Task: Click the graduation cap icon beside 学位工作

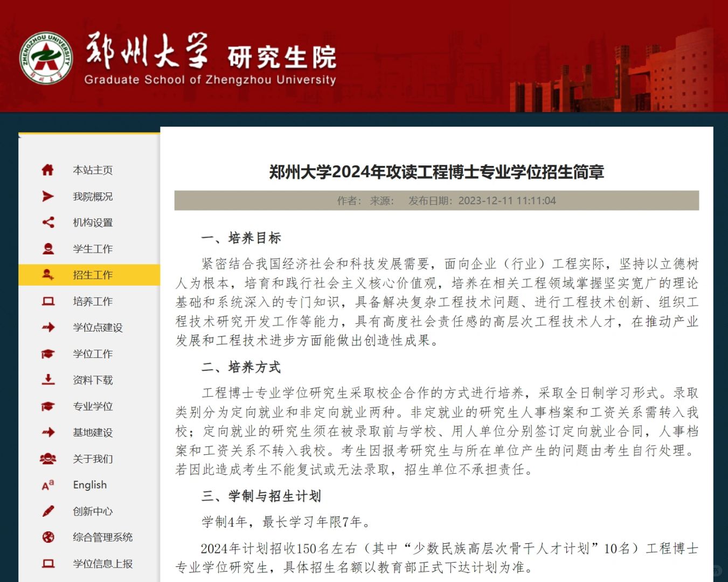Action: tap(48, 354)
